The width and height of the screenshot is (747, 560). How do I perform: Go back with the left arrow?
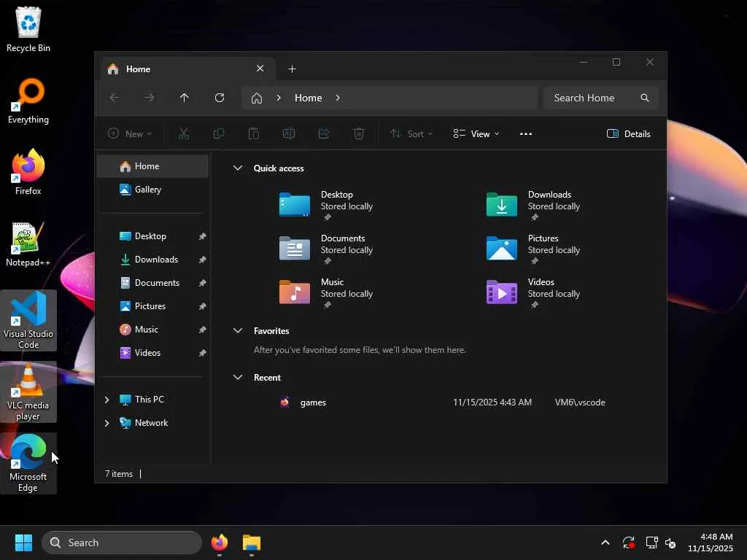pyautogui.click(x=115, y=98)
